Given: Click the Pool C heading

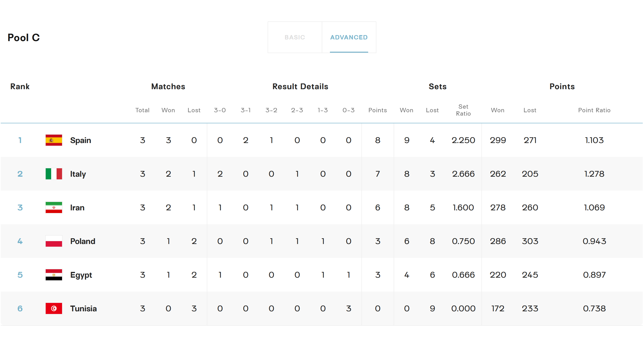Looking at the screenshot, I should click(24, 38).
